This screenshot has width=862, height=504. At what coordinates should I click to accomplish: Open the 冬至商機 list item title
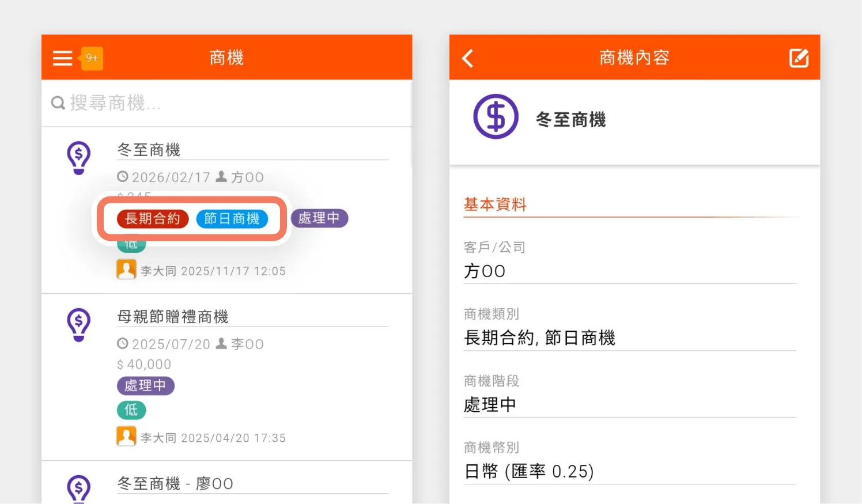pos(149,150)
